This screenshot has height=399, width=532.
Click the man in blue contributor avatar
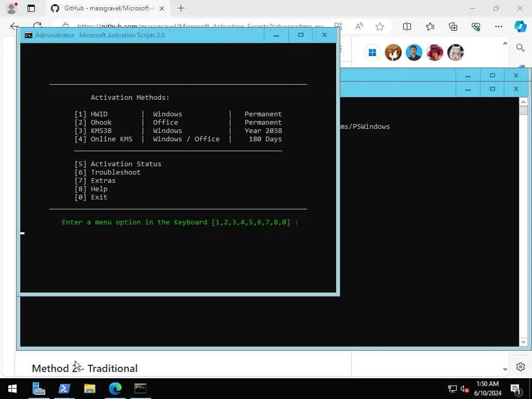point(414,52)
